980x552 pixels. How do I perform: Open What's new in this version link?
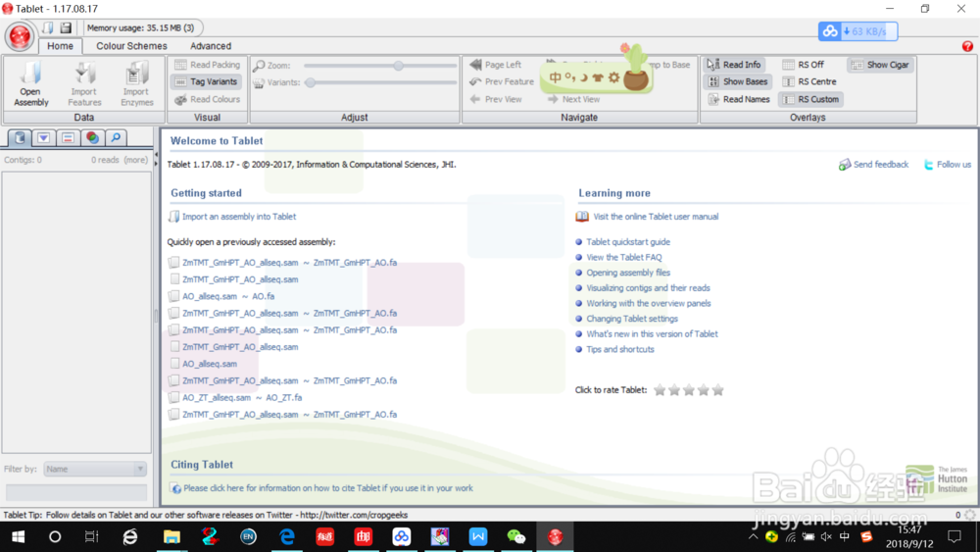[x=652, y=333]
